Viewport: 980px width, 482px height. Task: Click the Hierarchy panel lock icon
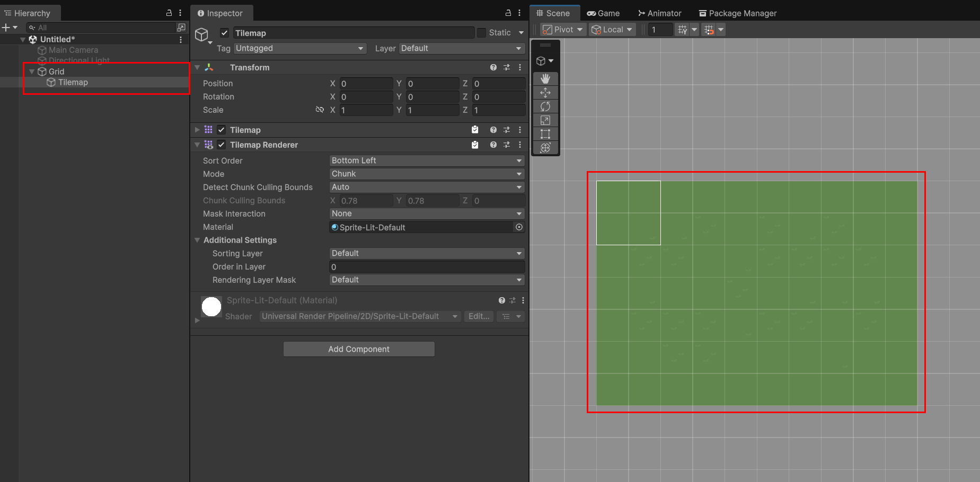click(x=169, y=13)
